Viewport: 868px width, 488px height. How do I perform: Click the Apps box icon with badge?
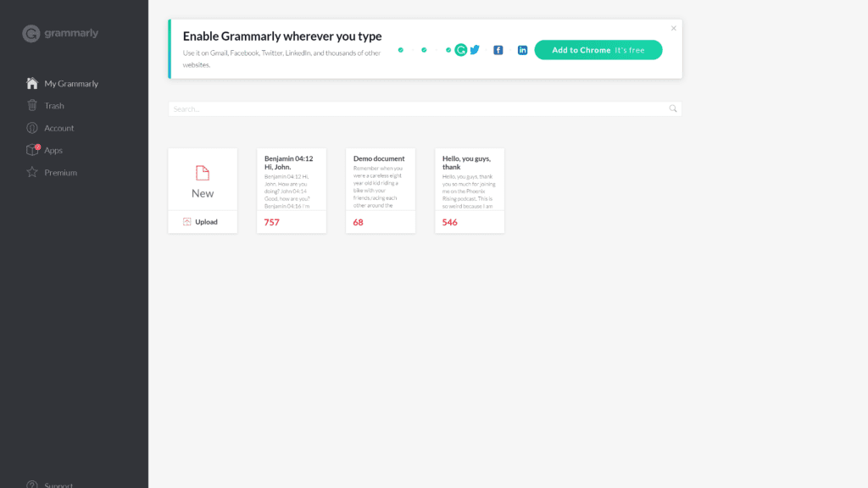point(33,150)
